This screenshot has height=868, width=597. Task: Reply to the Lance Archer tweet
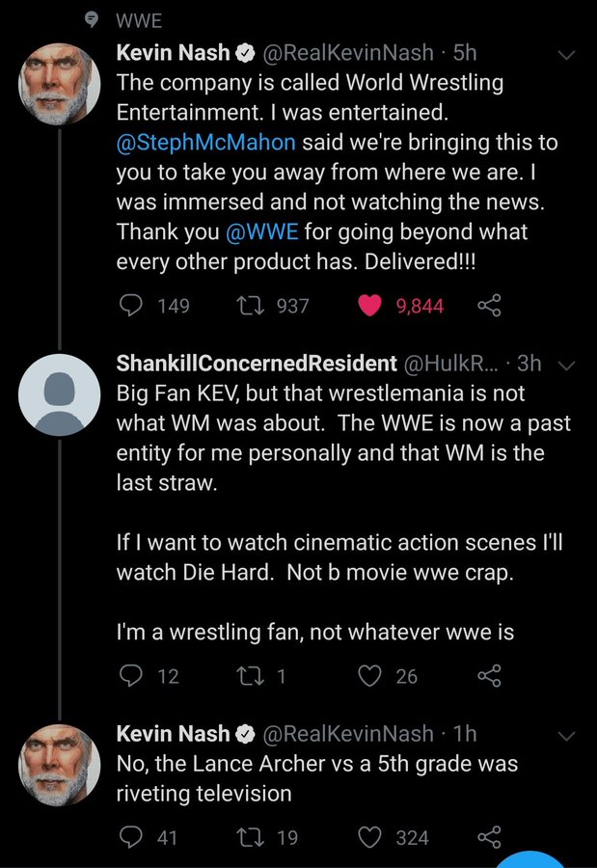click(x=131, y=837)
